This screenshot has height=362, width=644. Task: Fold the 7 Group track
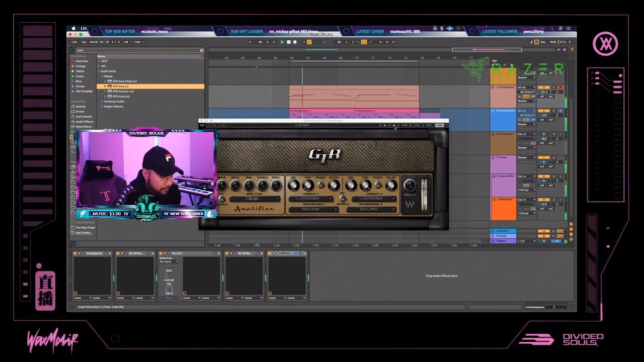[493, 157]
